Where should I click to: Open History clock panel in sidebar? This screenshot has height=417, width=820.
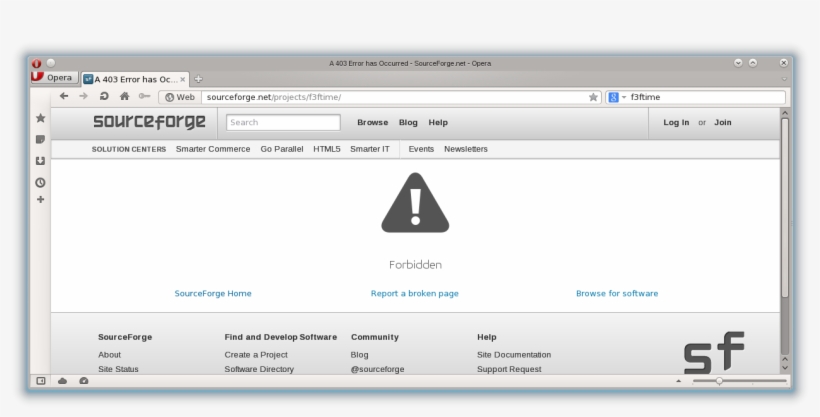coord(40,183)
